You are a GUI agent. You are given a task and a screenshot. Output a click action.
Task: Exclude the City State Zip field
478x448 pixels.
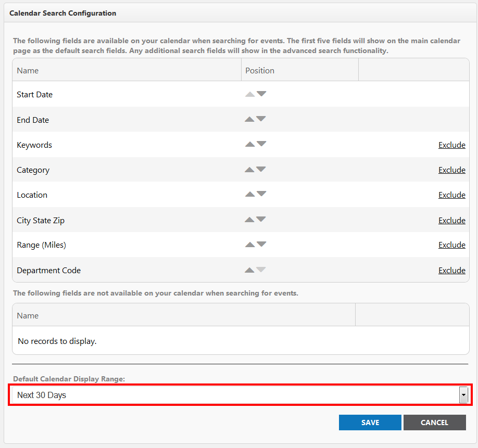452,221
